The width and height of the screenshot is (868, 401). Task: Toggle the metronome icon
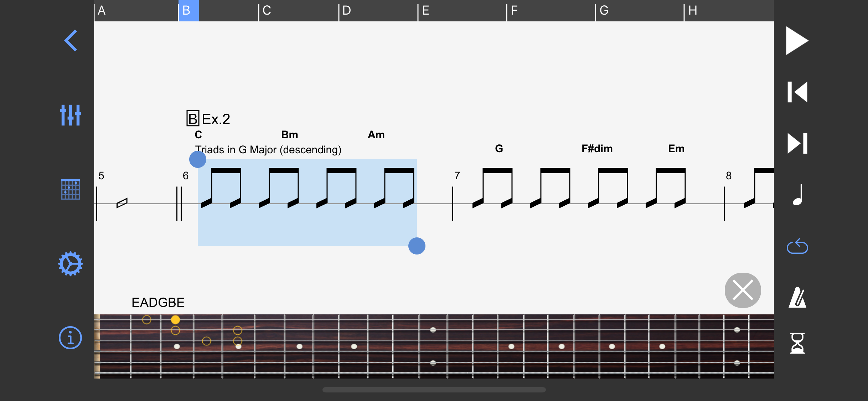click(x=797, y=297)
